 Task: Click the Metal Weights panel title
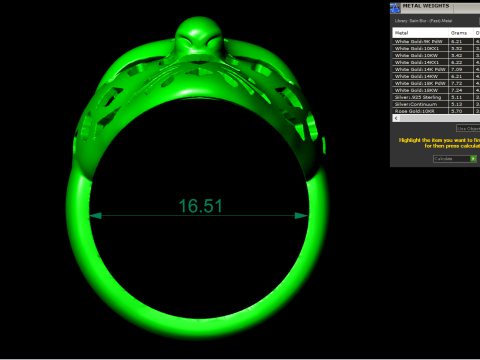pyautogui.click(x=426, y=6)
